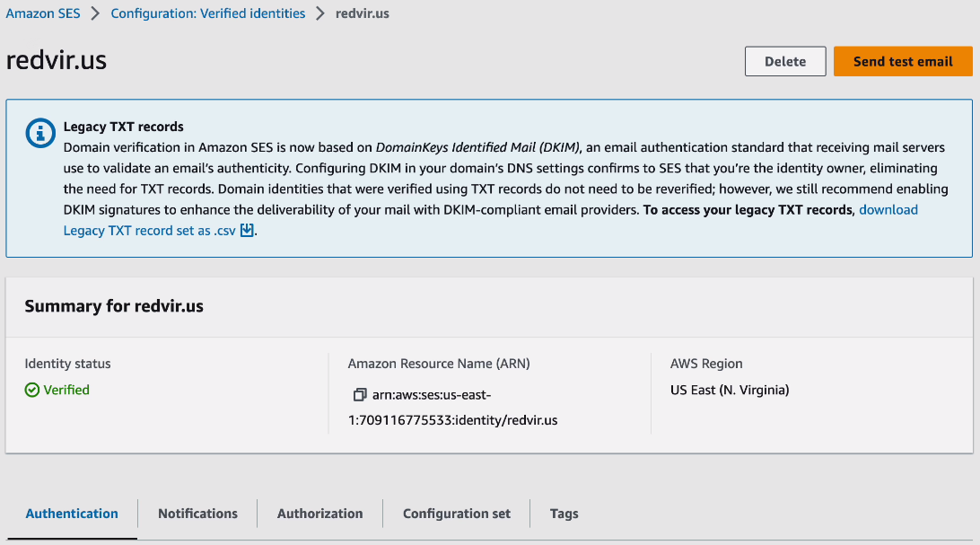This screenshot has height=545, width=980.
Task: Click the Delete button
Action: pyautogui.click(x=784, y=61)
